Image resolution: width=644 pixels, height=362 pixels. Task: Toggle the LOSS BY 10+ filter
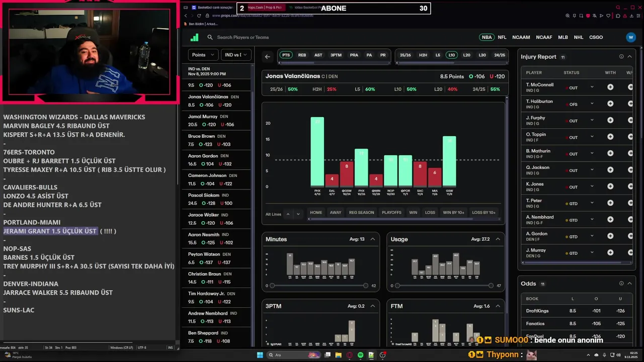pos(484,213)
